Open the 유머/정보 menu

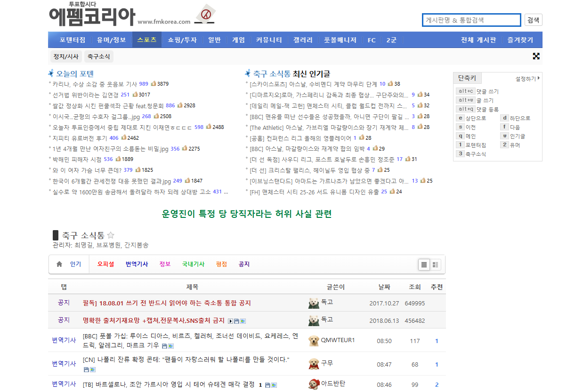click(112, 40)
